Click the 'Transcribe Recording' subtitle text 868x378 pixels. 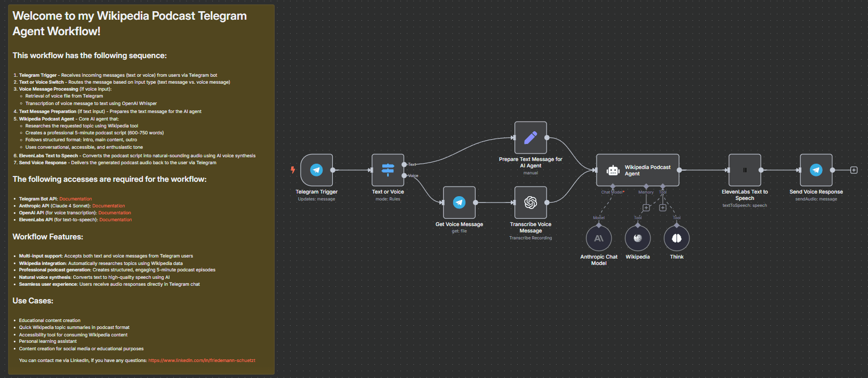click(531, 238)
